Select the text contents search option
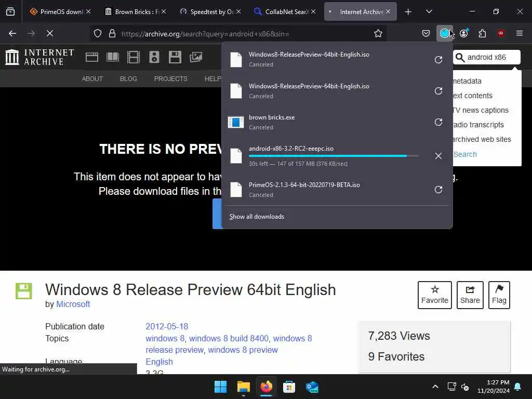The width and height of the screenshot is (532, 399). click(473, 96)
